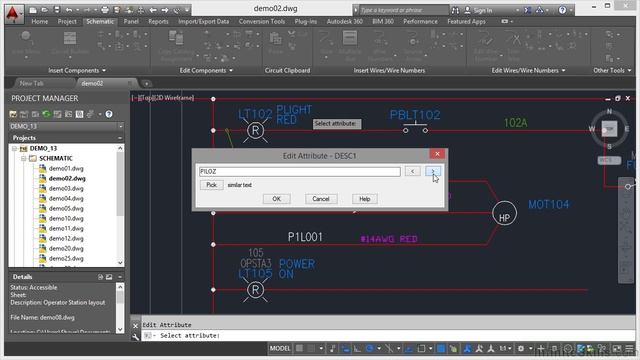
Task: Click Help in Edit Attribute dialog
Action: tap(364, 199)
